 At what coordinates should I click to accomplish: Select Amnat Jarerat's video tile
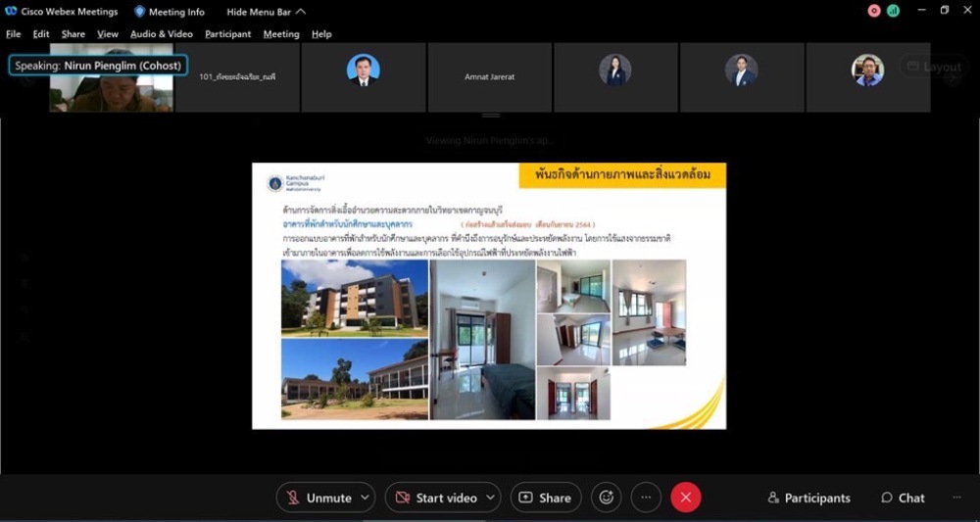(489, 76)
